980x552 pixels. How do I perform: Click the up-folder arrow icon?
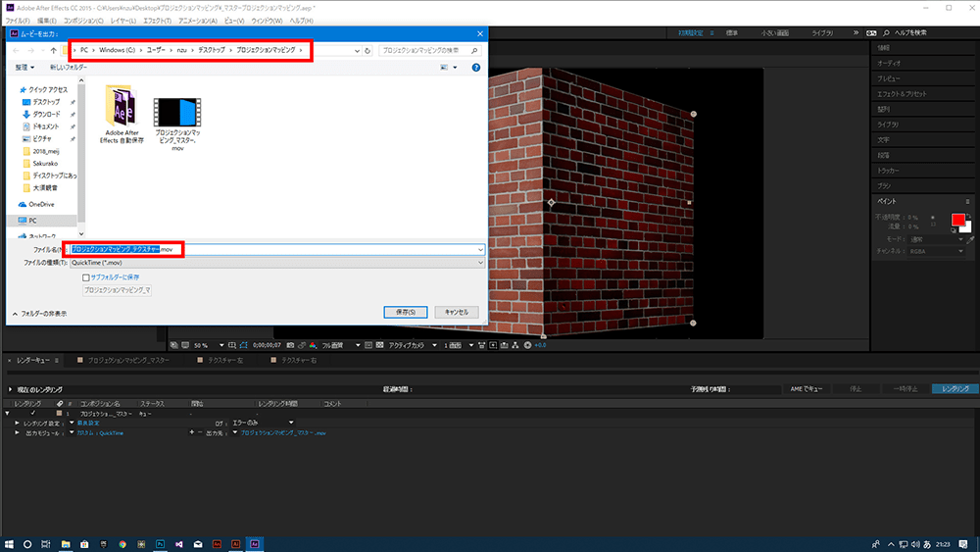click(54, 51)
